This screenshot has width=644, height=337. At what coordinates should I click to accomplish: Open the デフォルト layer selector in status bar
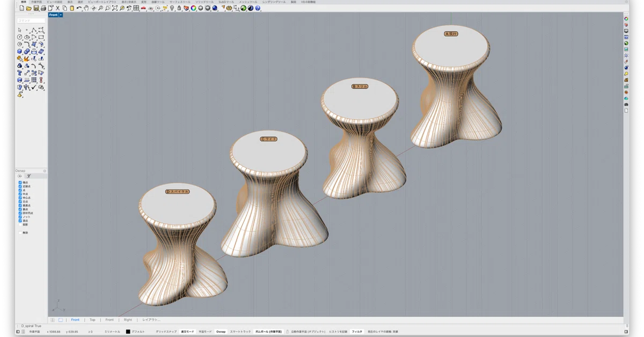[137, 332]
